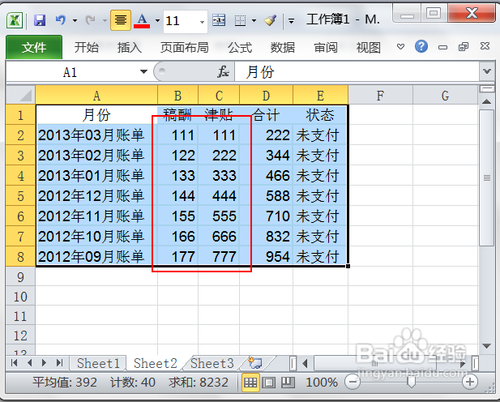Open the borders dropdown arrow
The image size is (500, 402).
click(254, 21)
